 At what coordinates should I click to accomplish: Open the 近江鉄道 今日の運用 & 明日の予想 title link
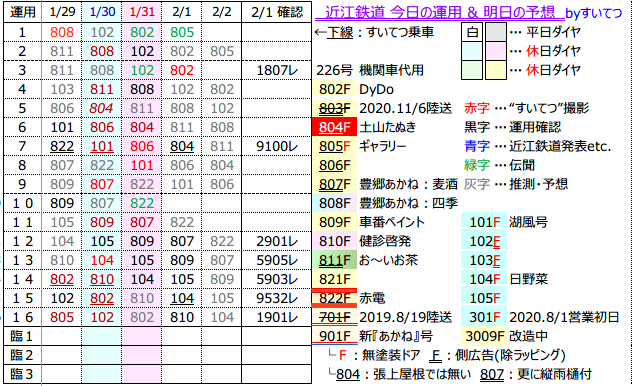point(439,12)
